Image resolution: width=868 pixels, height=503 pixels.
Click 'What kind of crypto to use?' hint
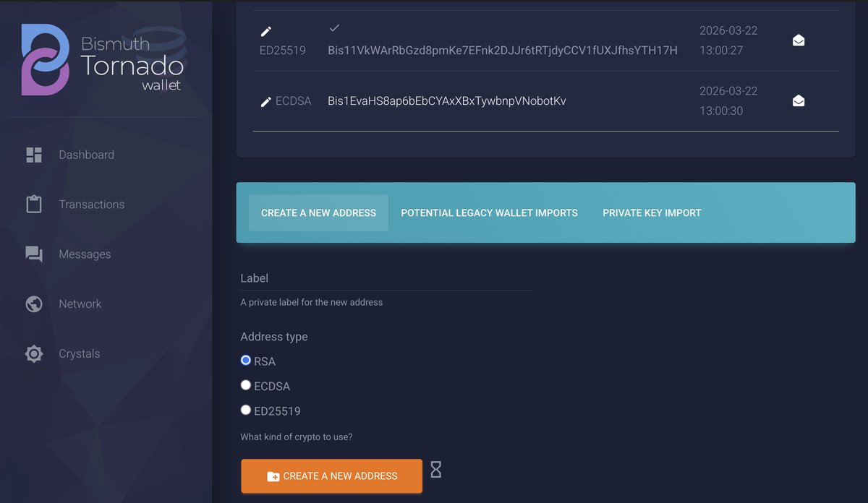coord(297,437)
